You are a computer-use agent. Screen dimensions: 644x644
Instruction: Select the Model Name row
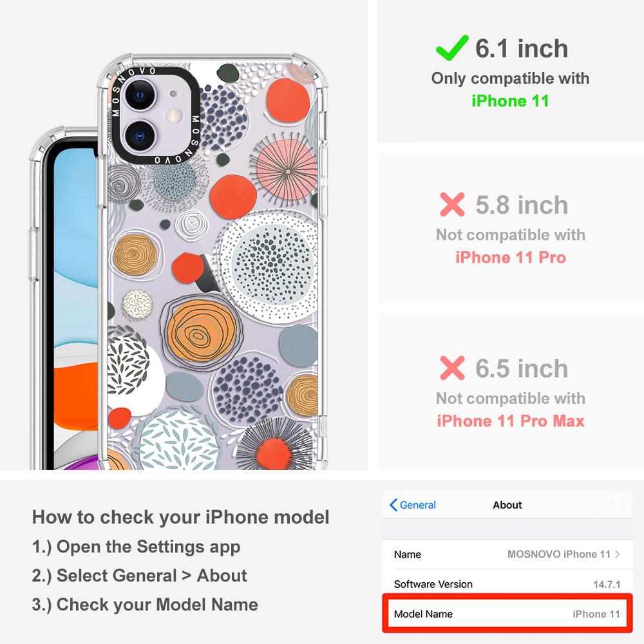pos(507,614)
